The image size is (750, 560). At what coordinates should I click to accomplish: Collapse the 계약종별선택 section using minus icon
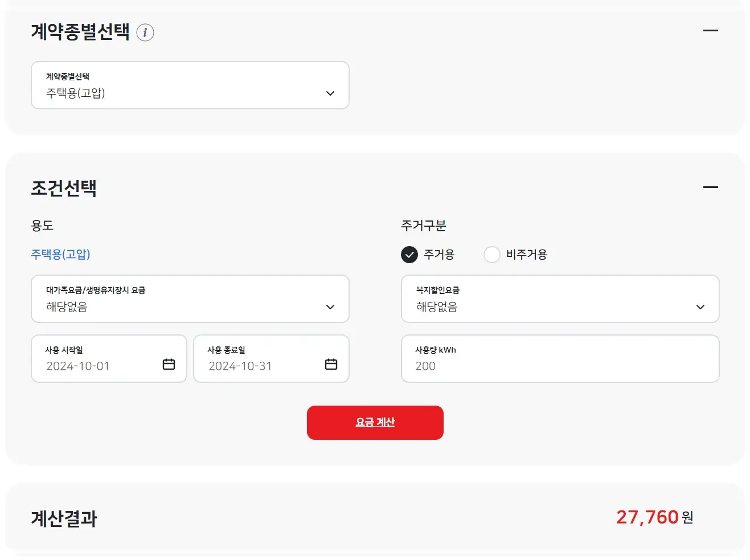(710, 30)
